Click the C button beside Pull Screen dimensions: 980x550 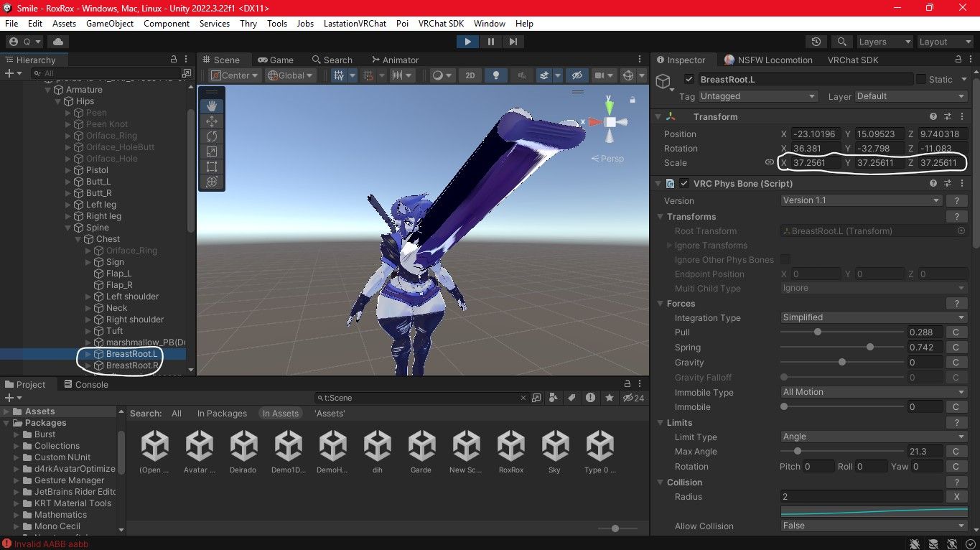tap(956, 332)
